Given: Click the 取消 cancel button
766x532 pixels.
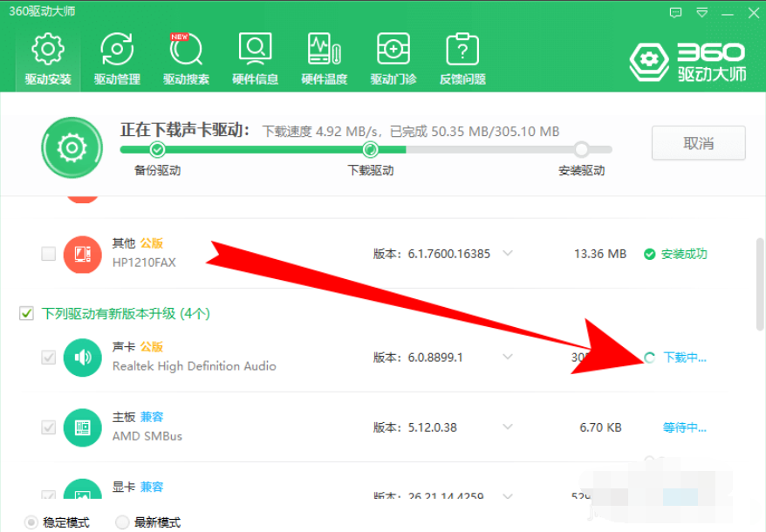Looking at the screenshot, I should click(698, 143).
